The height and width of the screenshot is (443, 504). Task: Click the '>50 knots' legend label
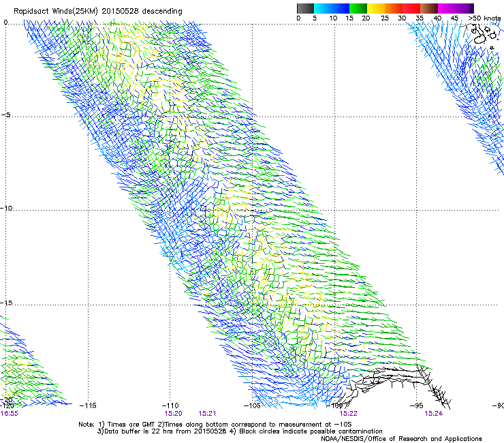[x=484, y=18]
